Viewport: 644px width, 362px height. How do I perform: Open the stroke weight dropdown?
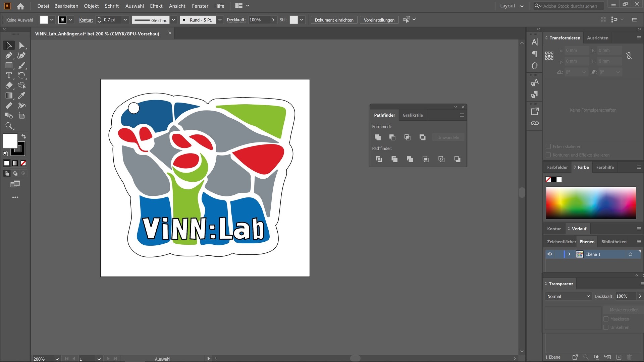click(x=125, y=20)
